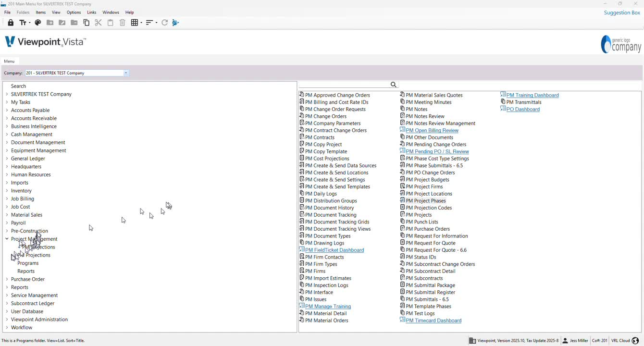The width and height of the screenshot is (644, 346).
Task: Click the search input field
Action: (344, 85)
